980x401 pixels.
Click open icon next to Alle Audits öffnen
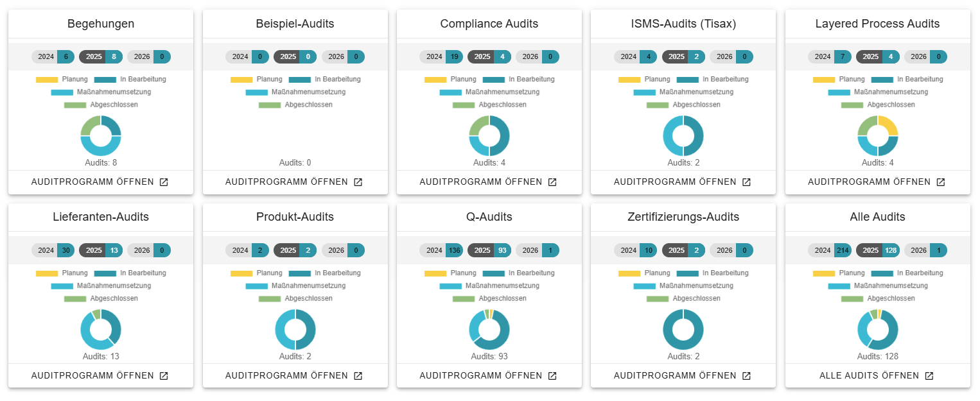929,376
